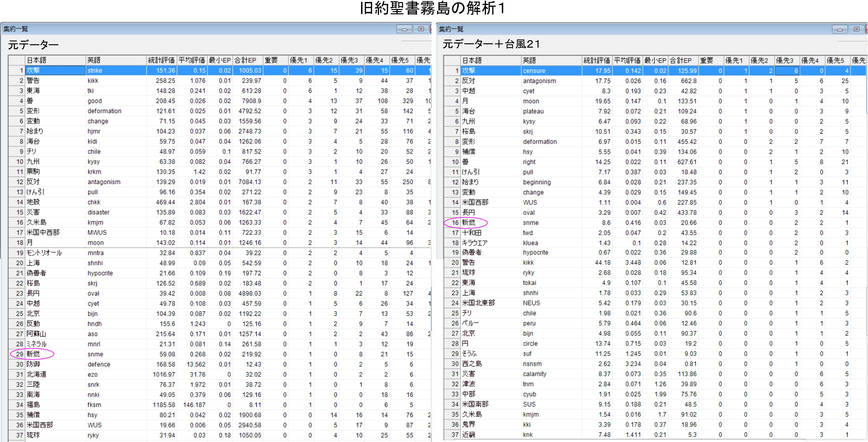Image resolution: width=868 pixels, height=442 pixels.
Task: Select the 'deformation' cell in left table
Action: (104, 111)
